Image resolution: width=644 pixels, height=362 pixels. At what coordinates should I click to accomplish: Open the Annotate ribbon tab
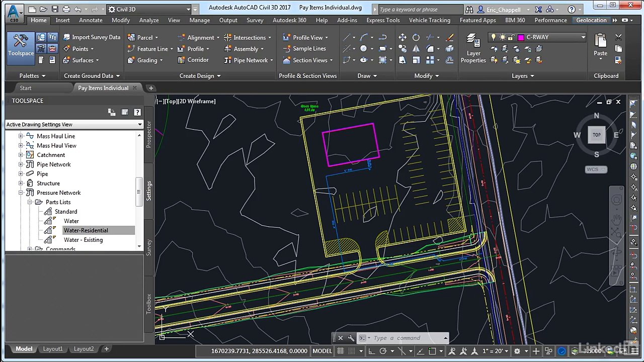click(91, 20)
